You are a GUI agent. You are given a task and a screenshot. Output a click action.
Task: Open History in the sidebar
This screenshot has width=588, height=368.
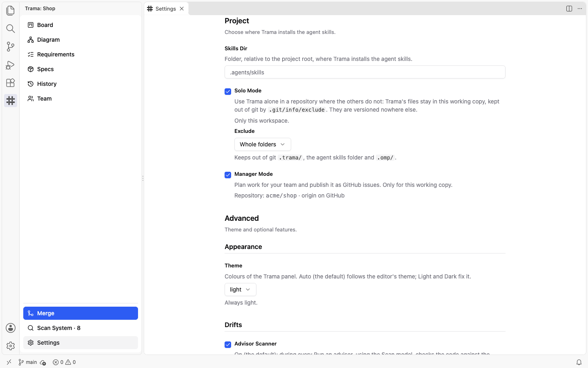point(80,84)
